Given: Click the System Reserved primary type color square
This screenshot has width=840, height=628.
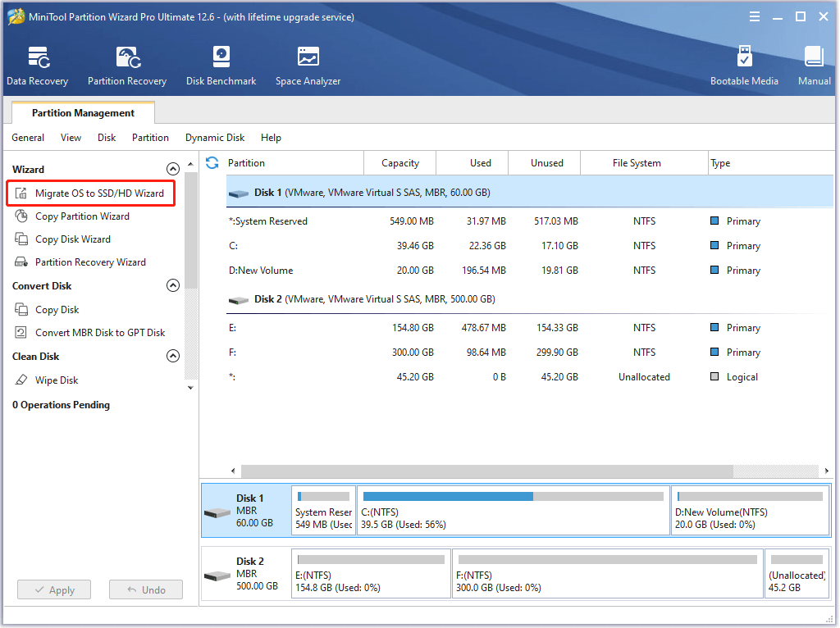Looking at the screenshot, I should [714, 221].
